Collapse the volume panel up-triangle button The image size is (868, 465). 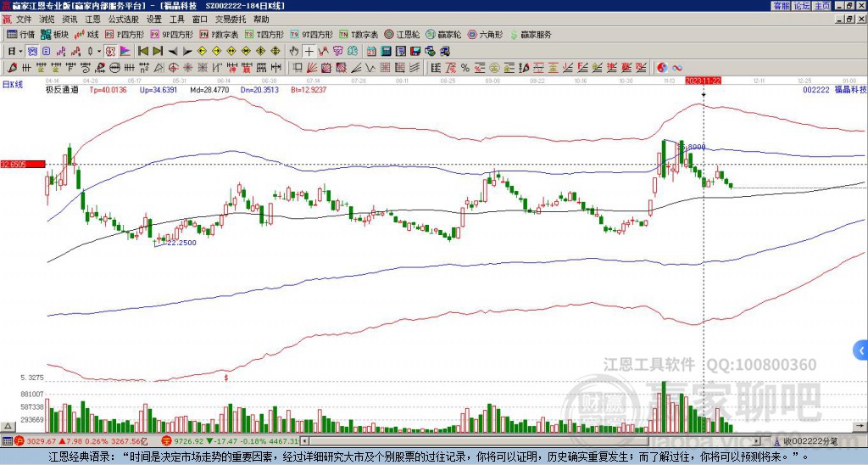click(7, 427)
